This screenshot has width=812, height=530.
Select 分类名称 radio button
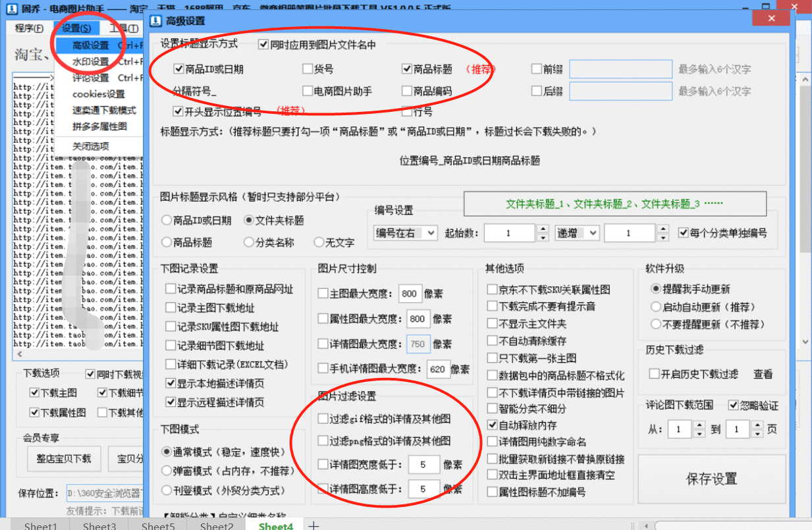pyautogui.click(x=269, y=242)
